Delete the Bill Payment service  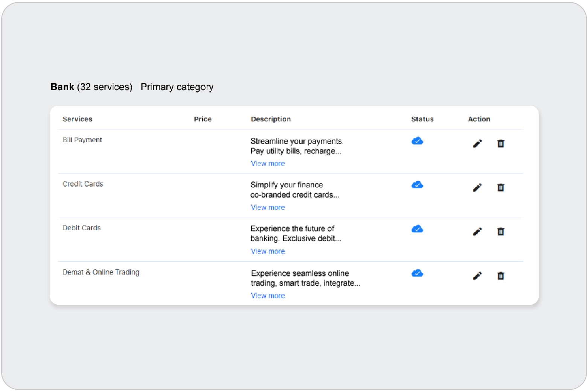(501, 144)
